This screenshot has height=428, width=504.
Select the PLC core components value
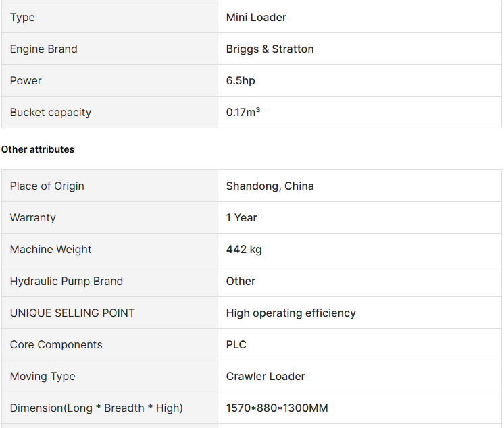[x=236, y=344]
